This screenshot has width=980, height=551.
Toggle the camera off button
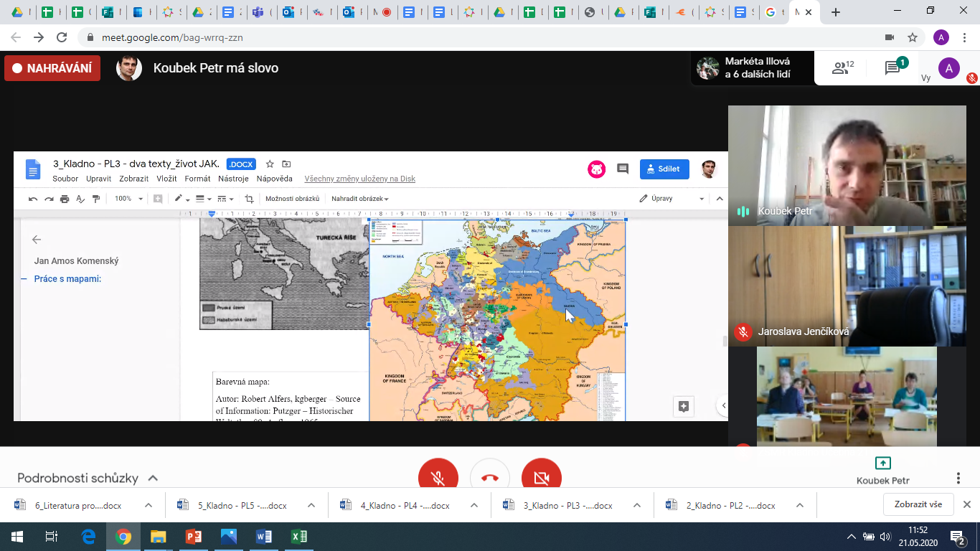point(542,477)
